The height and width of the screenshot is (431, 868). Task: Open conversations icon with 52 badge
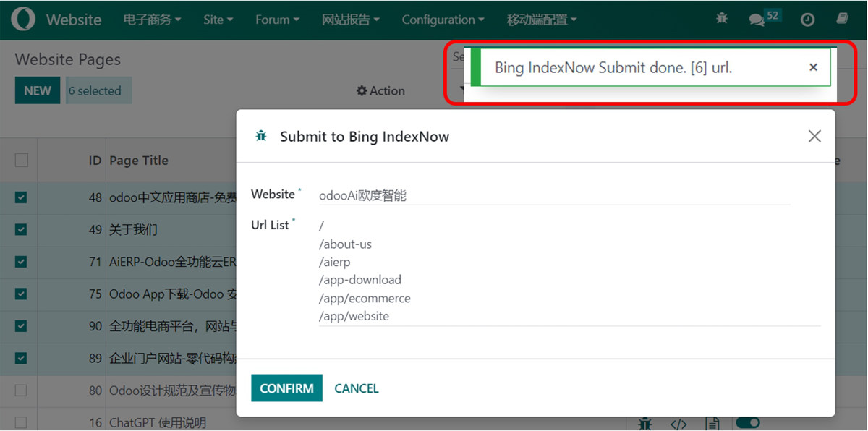(757, 20)
